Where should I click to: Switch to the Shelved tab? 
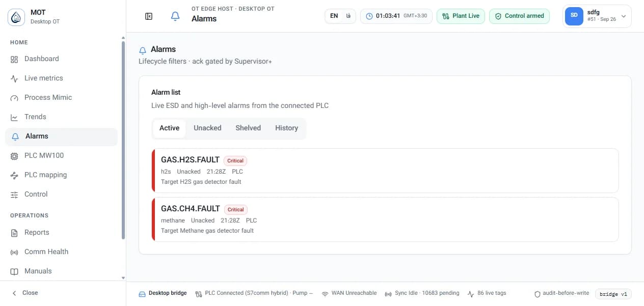[x=248, y=128]
